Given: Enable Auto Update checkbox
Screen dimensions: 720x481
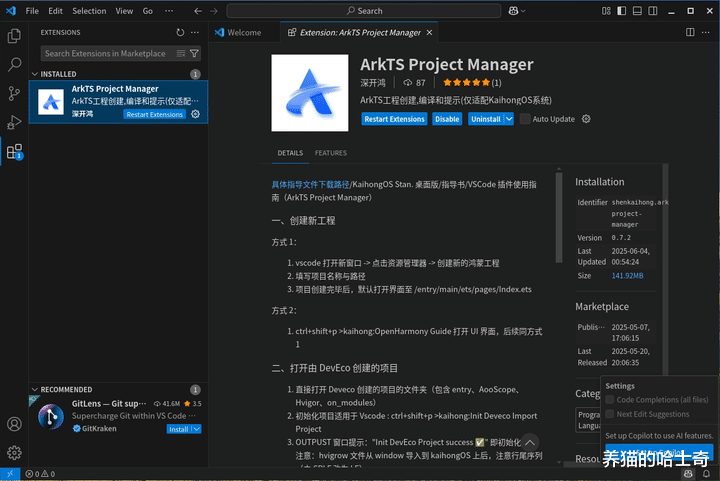Looking at the screenshot, I should (x=525, y=119).
